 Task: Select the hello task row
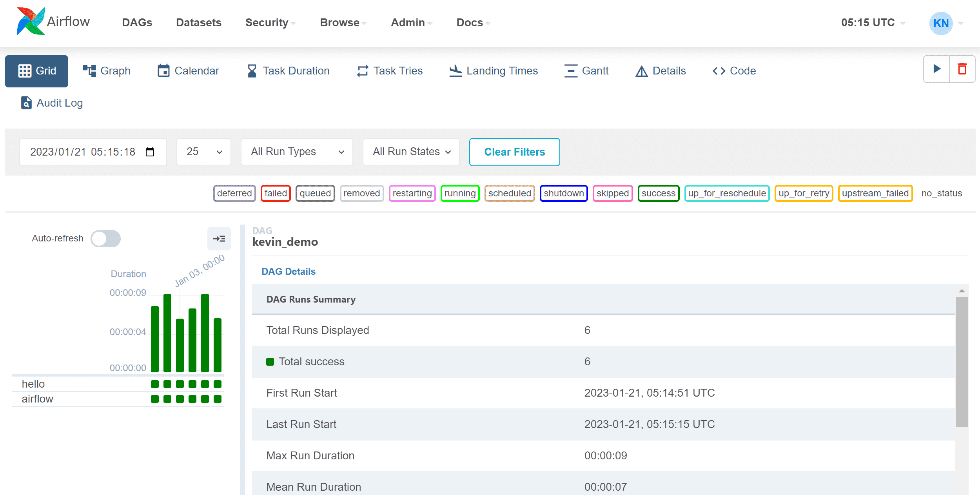click(118, 384)
